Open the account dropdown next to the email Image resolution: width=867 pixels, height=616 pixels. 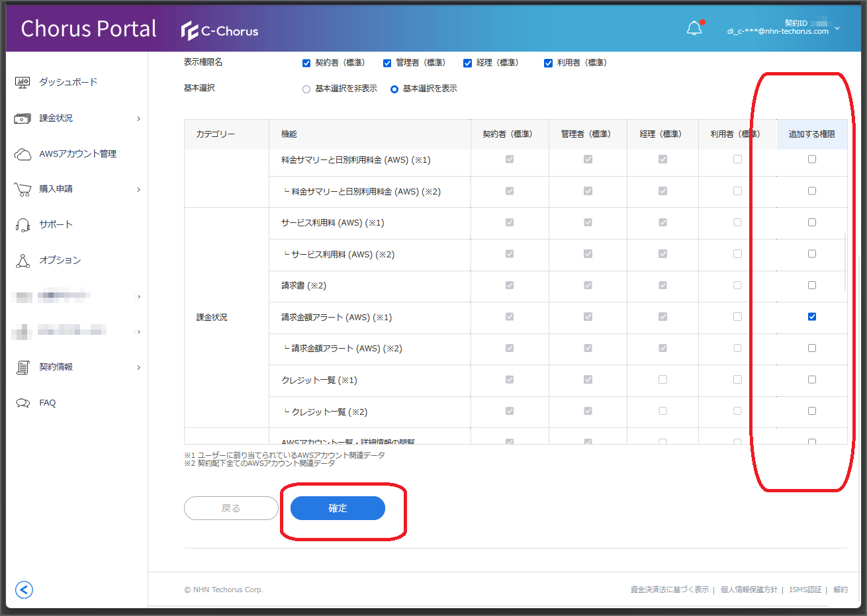[x=837, y=28]
